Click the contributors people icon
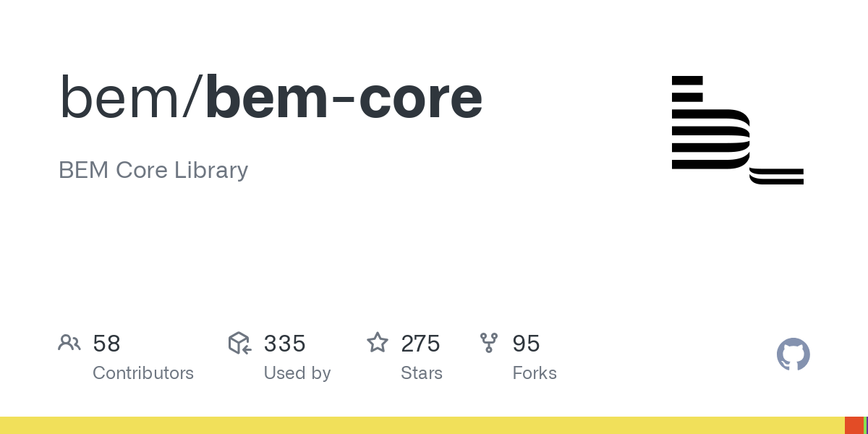 pyautogui.click(x=69, y=343)
